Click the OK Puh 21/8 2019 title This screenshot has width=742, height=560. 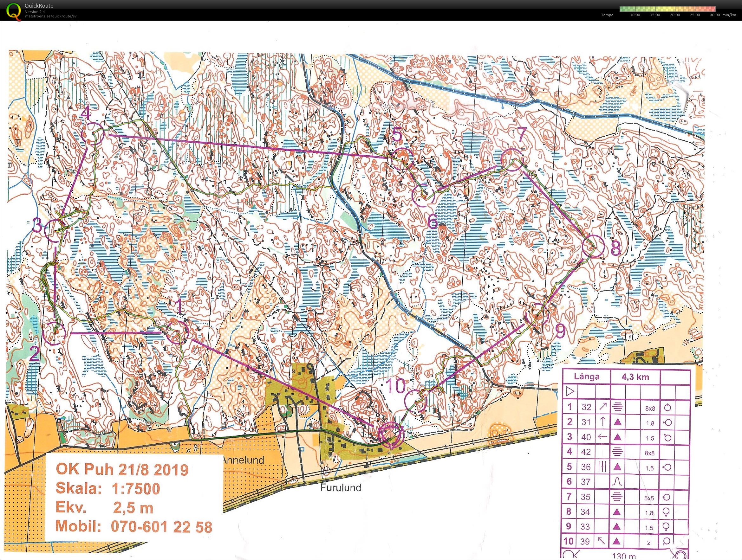coord(122,470)
